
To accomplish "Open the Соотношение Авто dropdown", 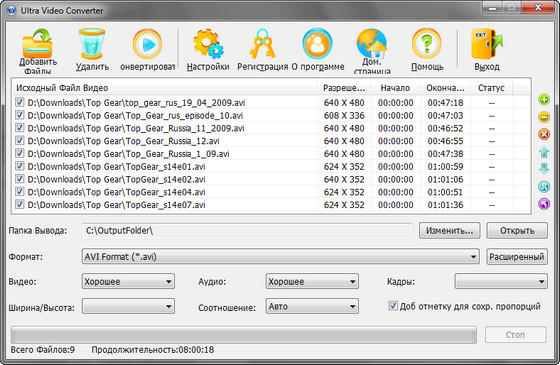I will (x=312, y=306).
